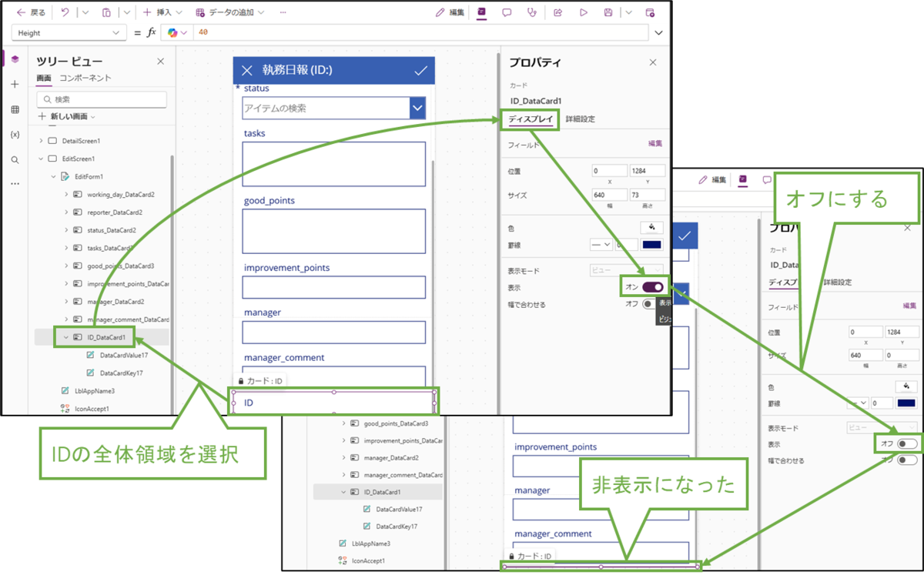This screenshot has height=575, width=924.
Task: Select DataCardValue17 in the front window tree
Action: click(x=123, y=355)
